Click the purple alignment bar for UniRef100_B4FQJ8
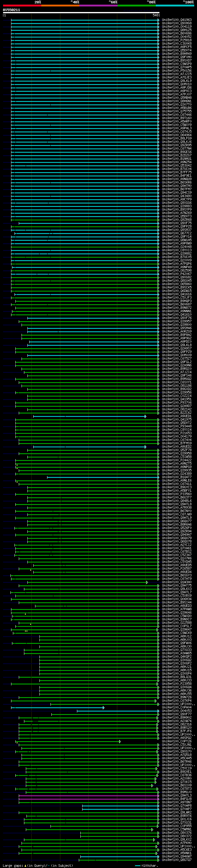This screenshot has height=868, width=197. pyautogui.click(x=89, y=799)
